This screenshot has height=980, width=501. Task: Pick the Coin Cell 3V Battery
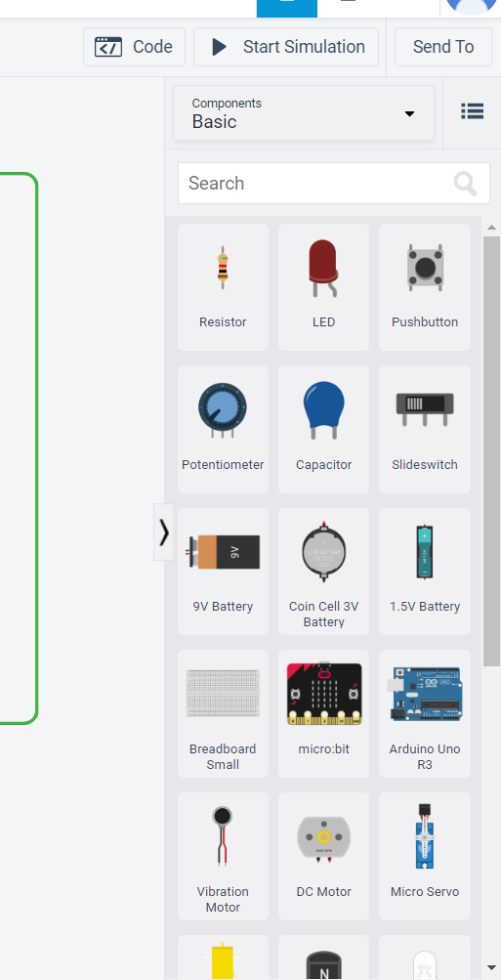pyautogui.click(x=323, y=572)
